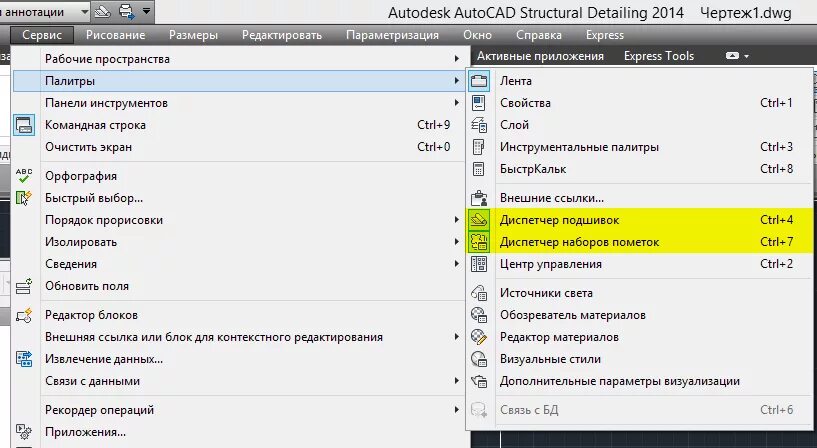Click the Визуальные стили icon
Viewport: 817px width, 448px height.
click(x=479, y=359)
